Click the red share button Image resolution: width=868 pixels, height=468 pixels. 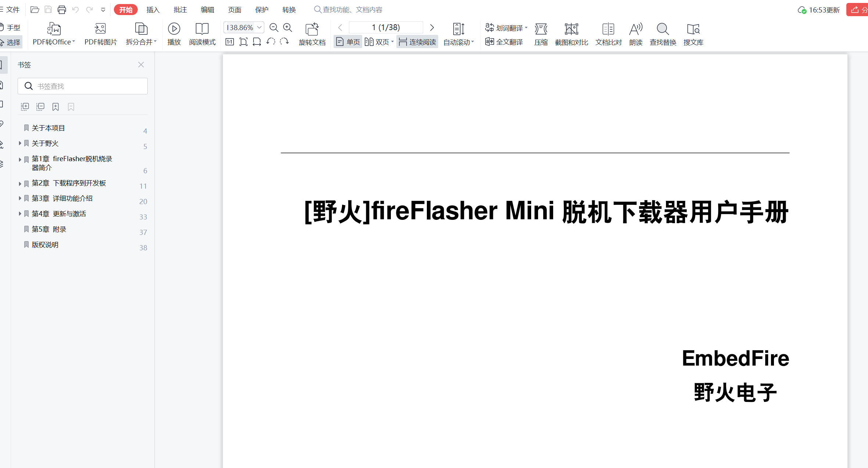(857, 10)
